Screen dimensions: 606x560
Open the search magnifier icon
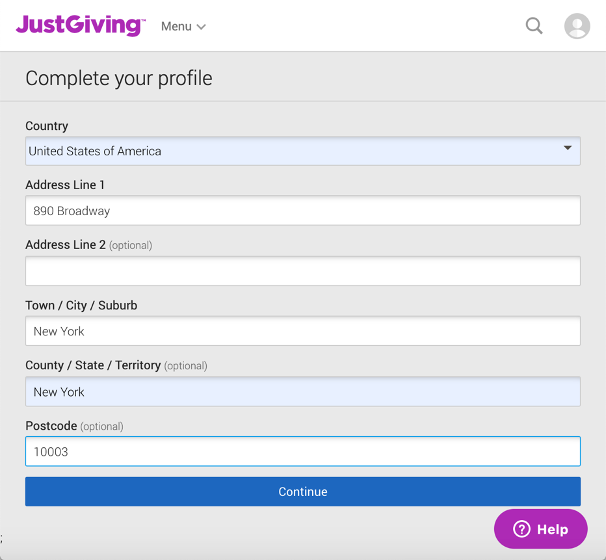pos(534,26)
